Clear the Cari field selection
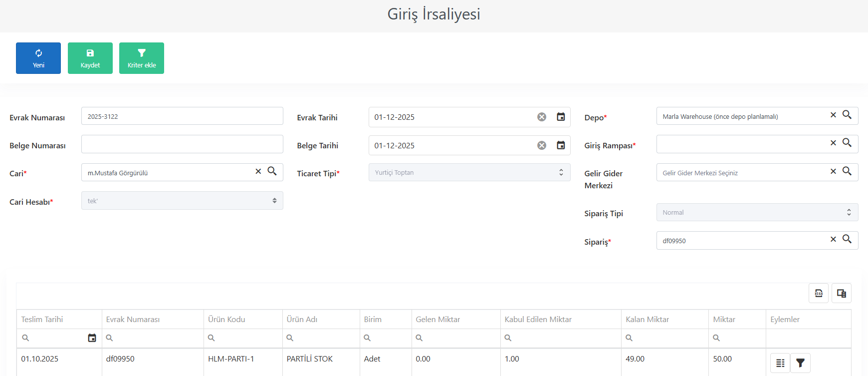868x376 pixels. coord(258,171)
